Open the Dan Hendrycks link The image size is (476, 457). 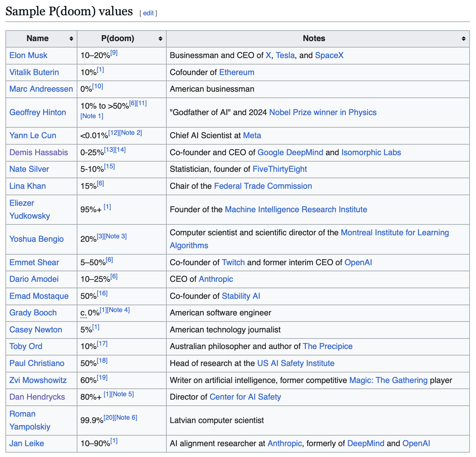coord(37,397)
